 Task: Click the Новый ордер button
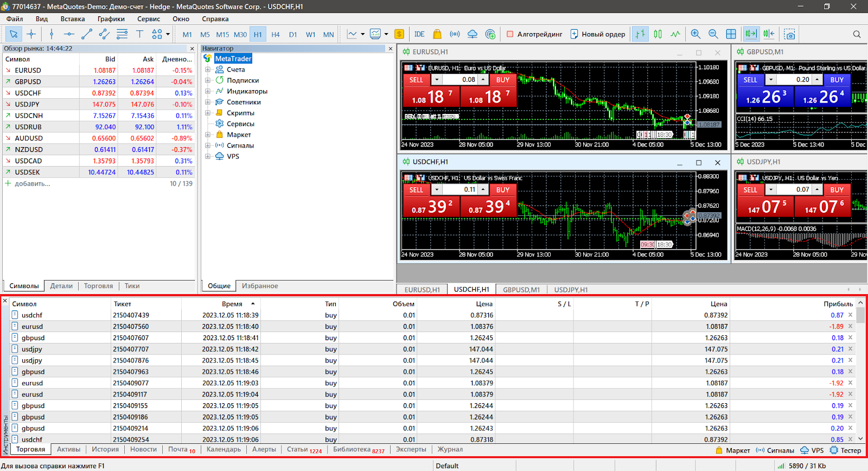pos(597,34)
